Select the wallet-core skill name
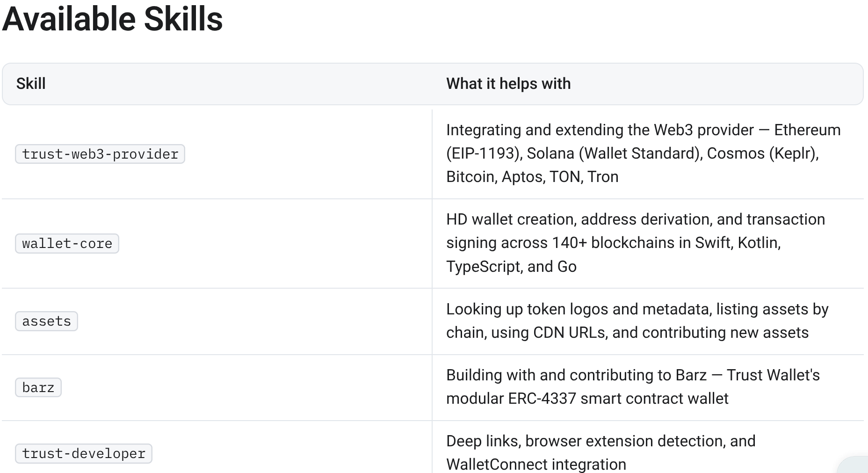 67,244
